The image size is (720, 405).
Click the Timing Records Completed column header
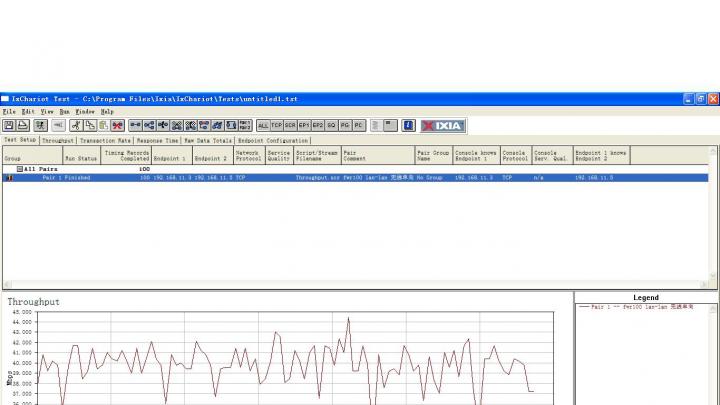[x=126, y=155]
